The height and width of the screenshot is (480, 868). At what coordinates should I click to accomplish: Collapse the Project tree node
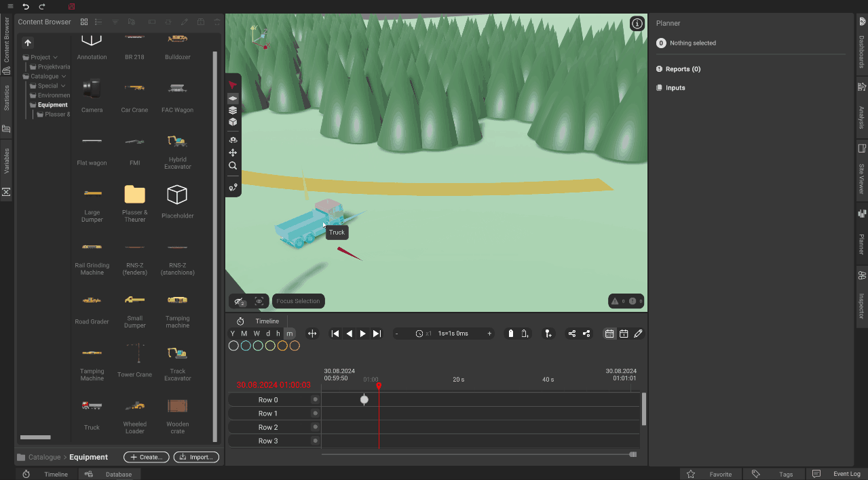56,58
